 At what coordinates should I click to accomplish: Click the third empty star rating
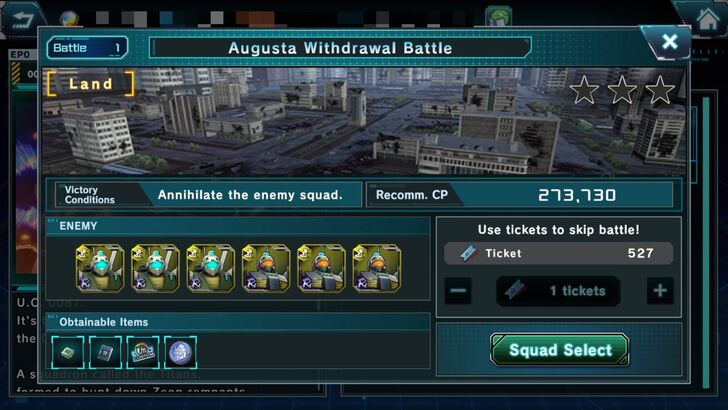660,90
